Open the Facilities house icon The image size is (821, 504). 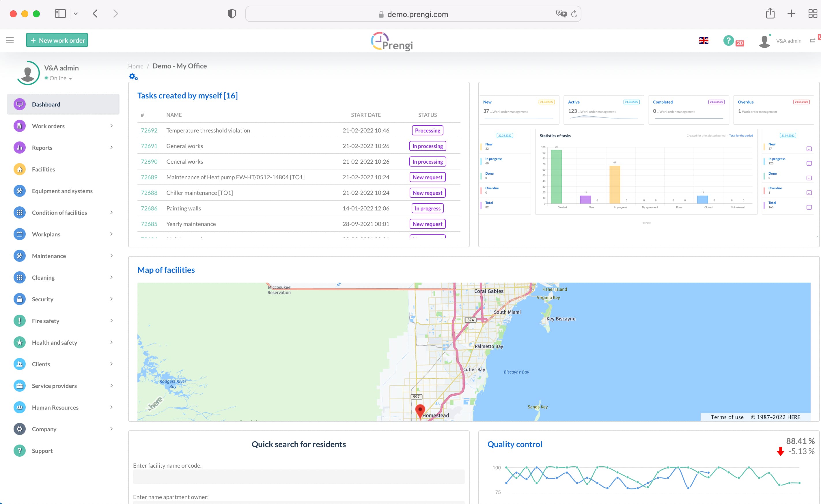tap(20, 169)
